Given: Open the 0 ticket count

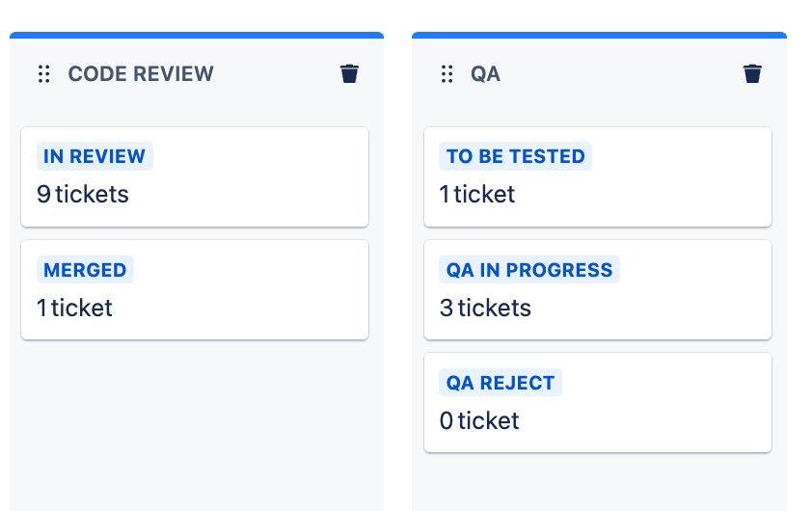Looking at the screenshot, I should click(479, 421).
